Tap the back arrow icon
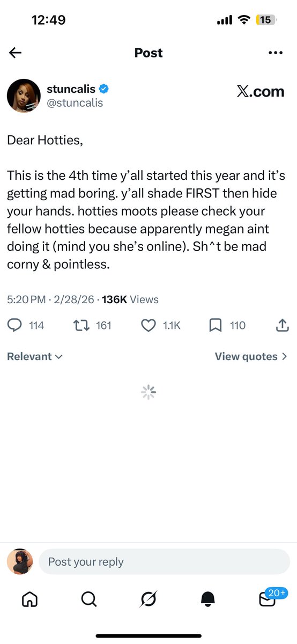Image resolution: width=297 pixels, height=644 pixels. coord(15,53)
